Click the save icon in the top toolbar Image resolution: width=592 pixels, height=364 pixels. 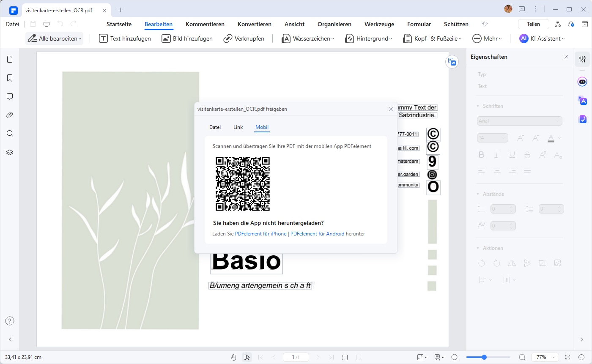click(33, 24)
